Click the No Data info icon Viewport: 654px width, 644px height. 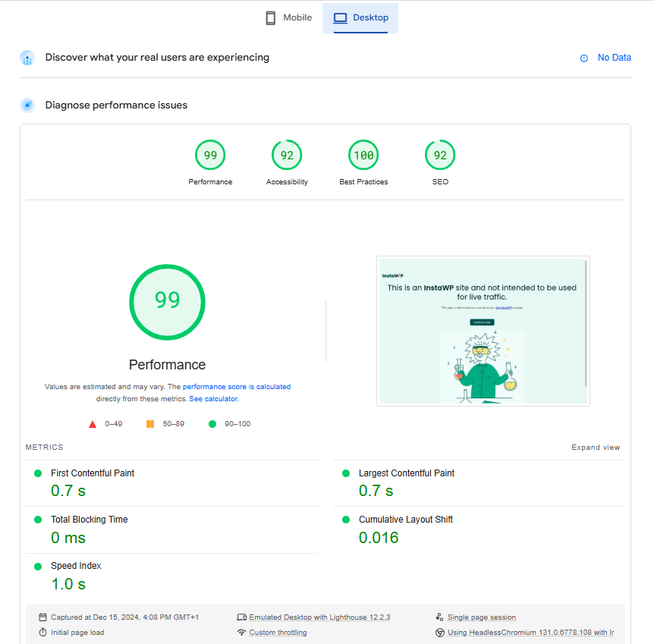(x=584, y=58)
